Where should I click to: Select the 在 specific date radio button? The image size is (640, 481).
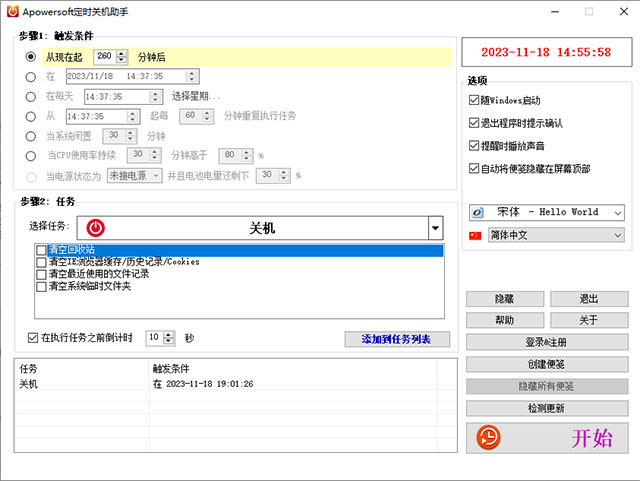(x=31, y=76)
